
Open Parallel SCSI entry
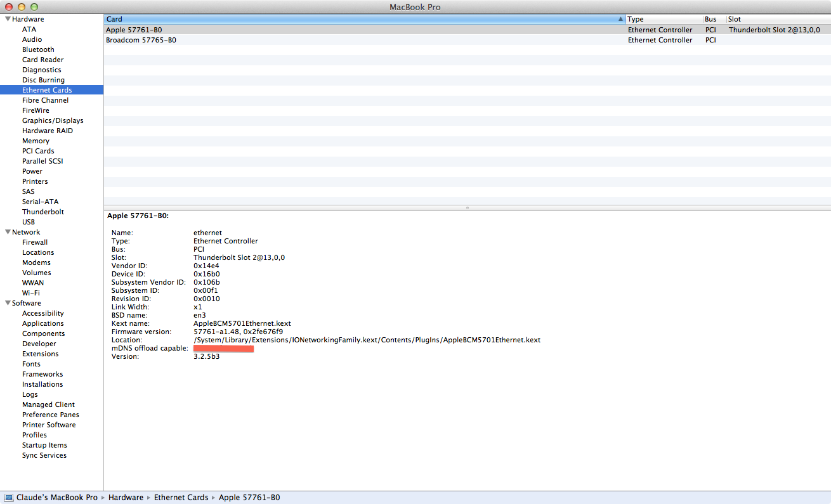click(43, 161)
